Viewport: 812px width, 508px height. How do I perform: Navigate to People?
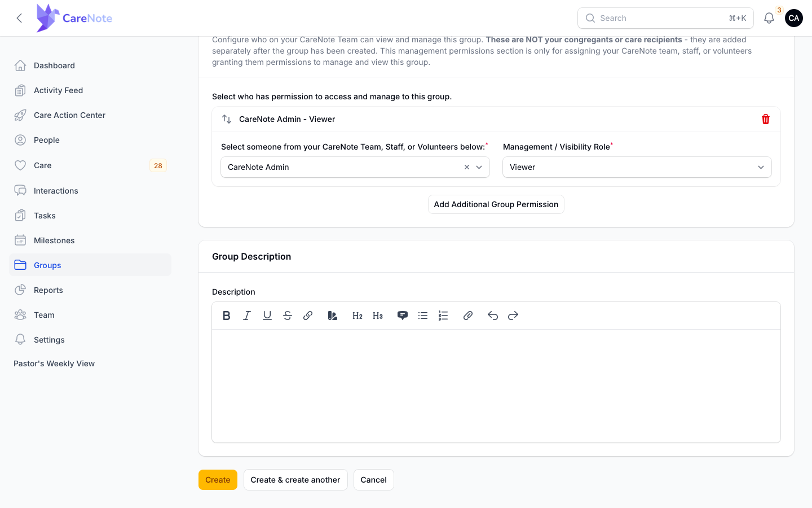(x=90, y=140)
